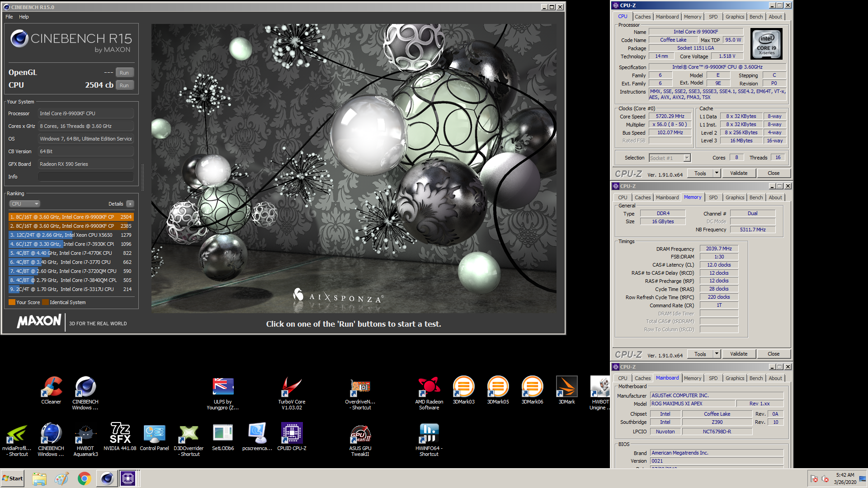The width and height of the screenshot is (868, 488).
Task: Click Validate in middle CPU-Z window
Action: [739, 354]
